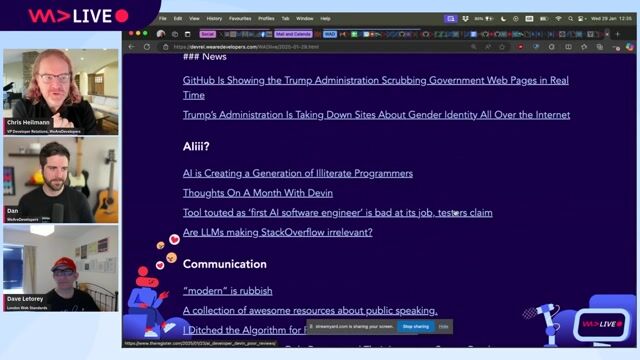This screenshot has height=360, width=640.
Task: Open Thoughts On A Month With Devin
Action: 258,193
